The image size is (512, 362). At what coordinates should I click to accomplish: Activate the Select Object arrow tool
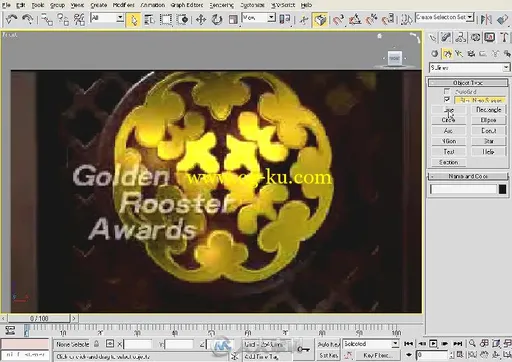pyautogui.click(x=133, y=20)
